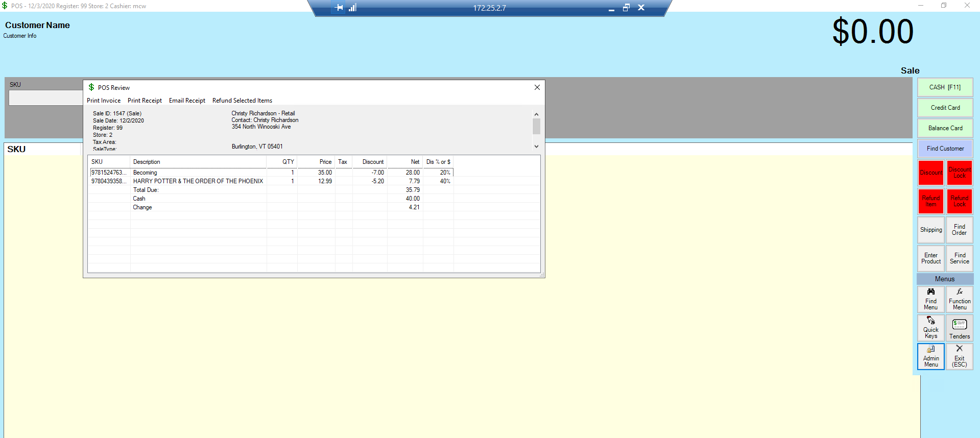Click the POS Review dollar sign icon

tap(91, 87)
